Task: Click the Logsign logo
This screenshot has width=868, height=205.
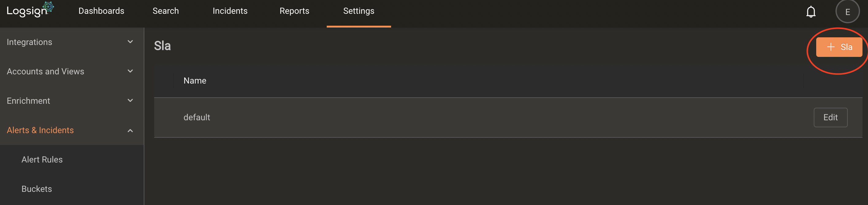Action: pos(30,10)
